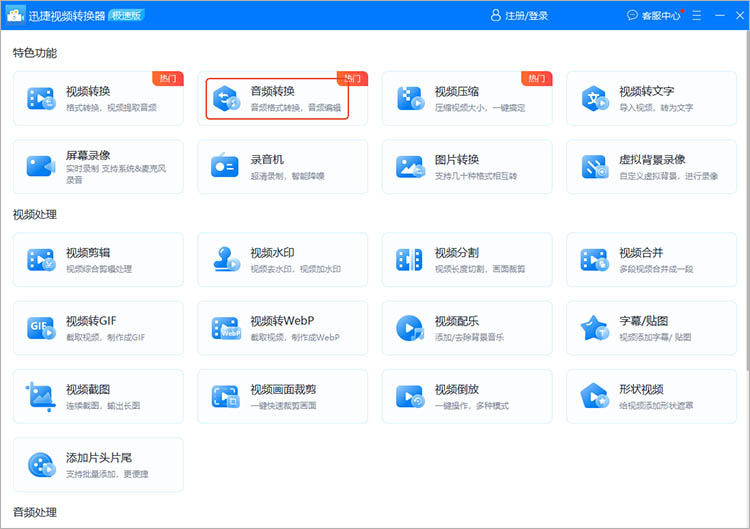Click the 视频画面裁剪 crop icon
Screen dimensions: 750x529
tap(225, 397)
